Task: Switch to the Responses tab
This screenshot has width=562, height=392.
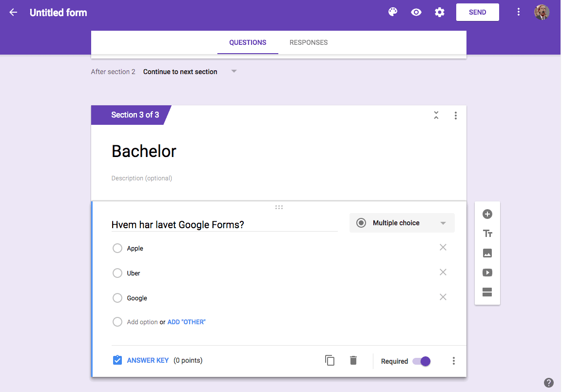Action: pos(309,42)
